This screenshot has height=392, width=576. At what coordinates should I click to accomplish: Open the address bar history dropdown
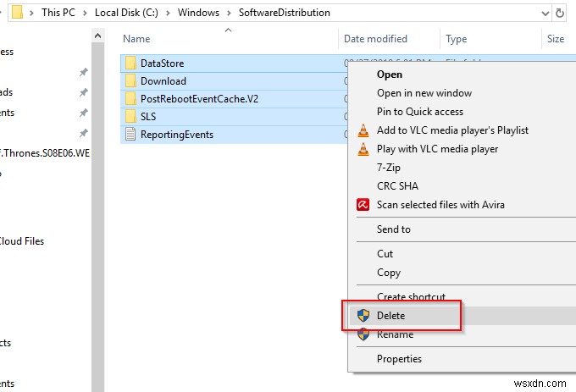click(x=542, y=13)
